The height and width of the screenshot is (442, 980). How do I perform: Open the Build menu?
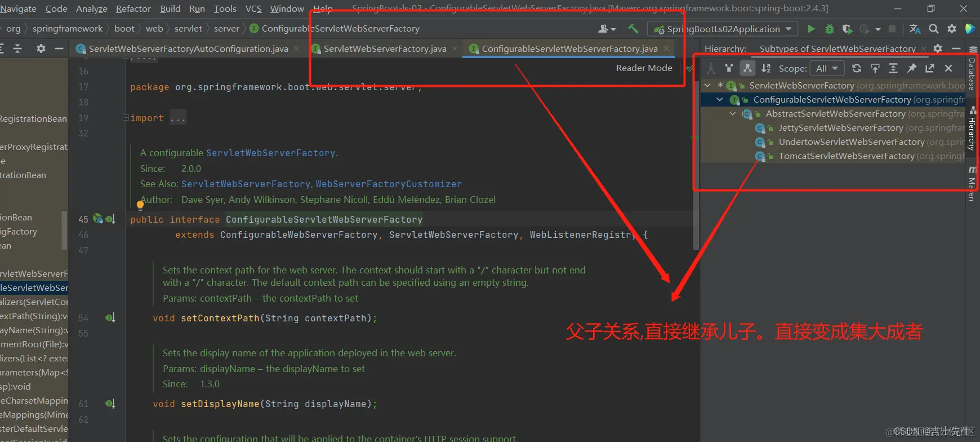click(170, 8)
